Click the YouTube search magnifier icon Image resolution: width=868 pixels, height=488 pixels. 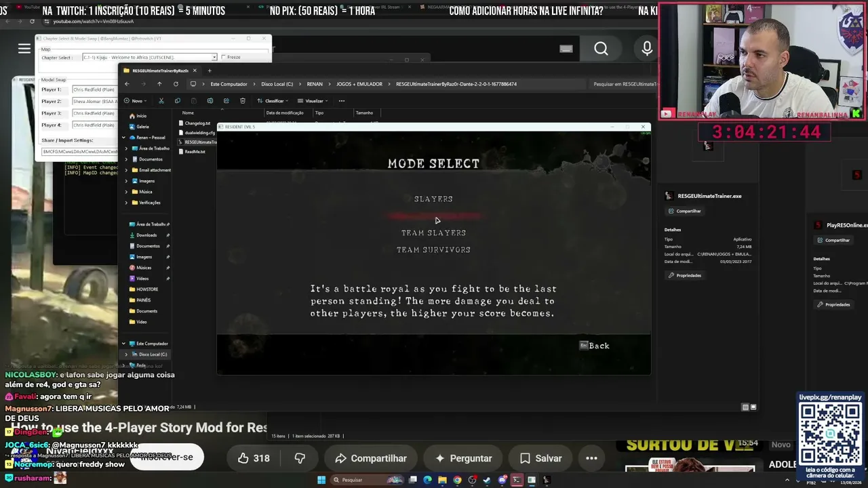pyautogui.click(x=601, y=49)
